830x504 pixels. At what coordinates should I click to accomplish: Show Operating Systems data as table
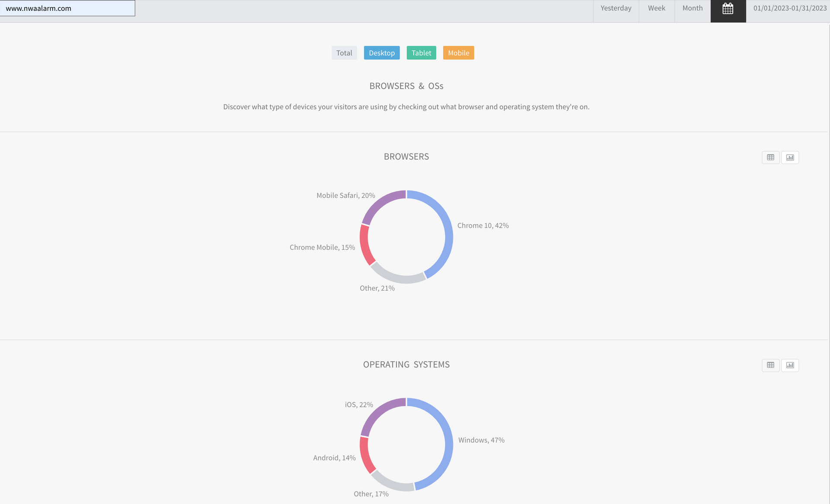click(770, 365)
